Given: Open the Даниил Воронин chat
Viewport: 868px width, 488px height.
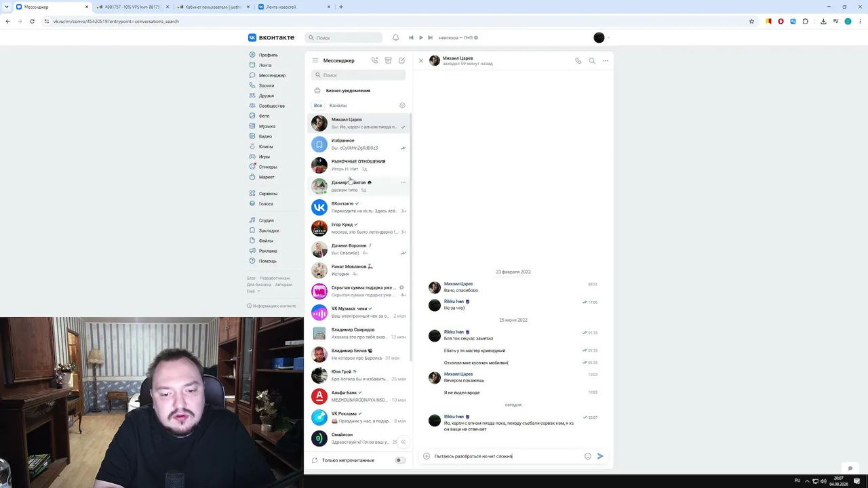Looking at the screenshot, I should click(359, 249).
